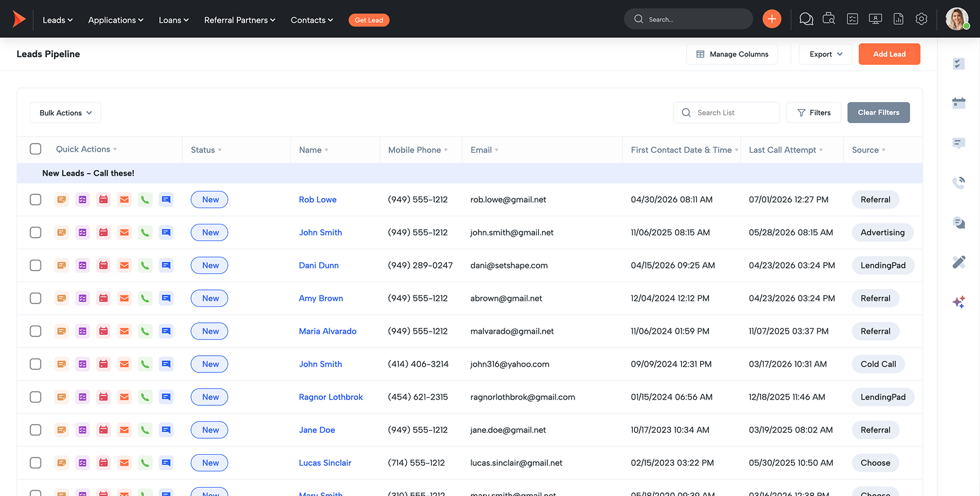The width and height of the screenshot is (980, 496).
Task: Open pencil and ruler tools icon in sidebar
Action: pos(958,262)
